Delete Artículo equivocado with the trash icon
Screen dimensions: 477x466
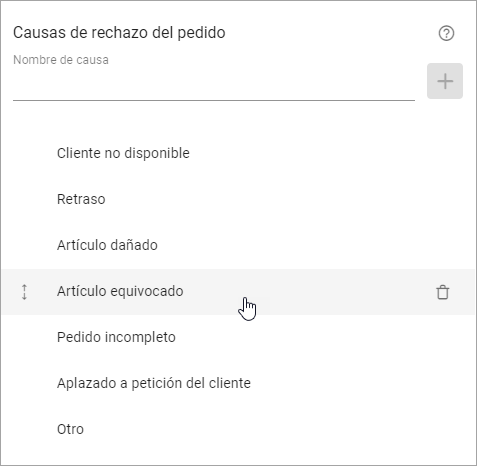[x=443, y=292]
